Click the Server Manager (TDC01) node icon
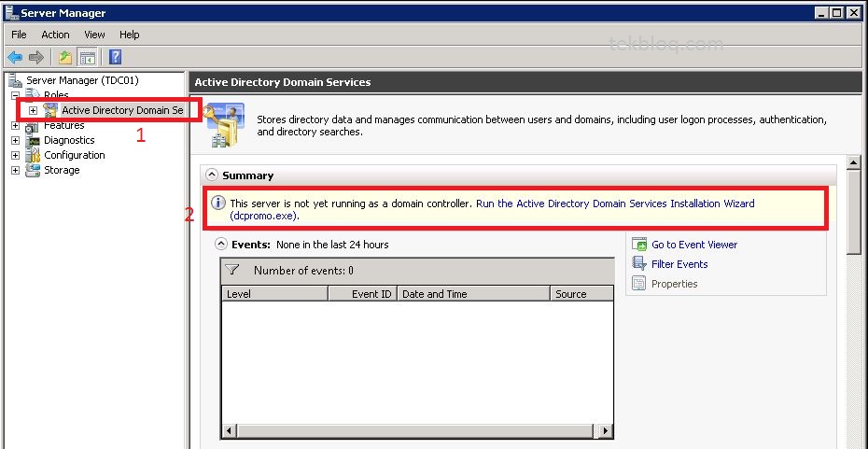The height and width of the screenshot is (449, 868). 16,81
